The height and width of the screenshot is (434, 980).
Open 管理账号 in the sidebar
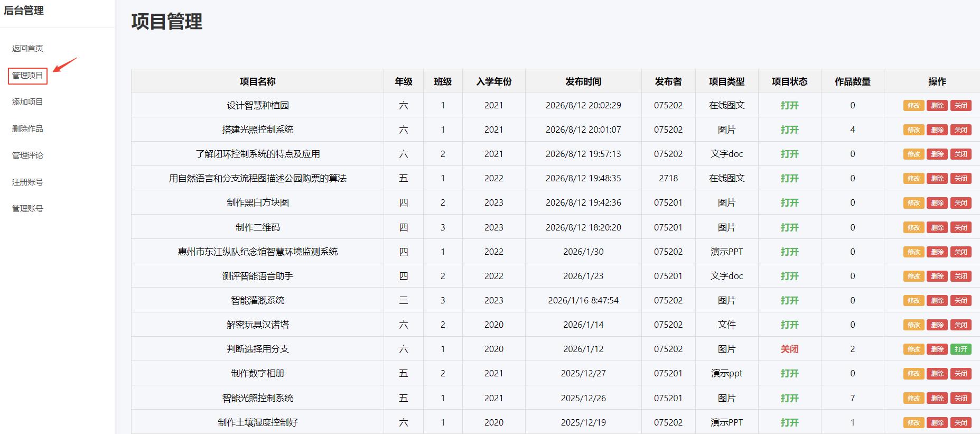tap(27, 208)
